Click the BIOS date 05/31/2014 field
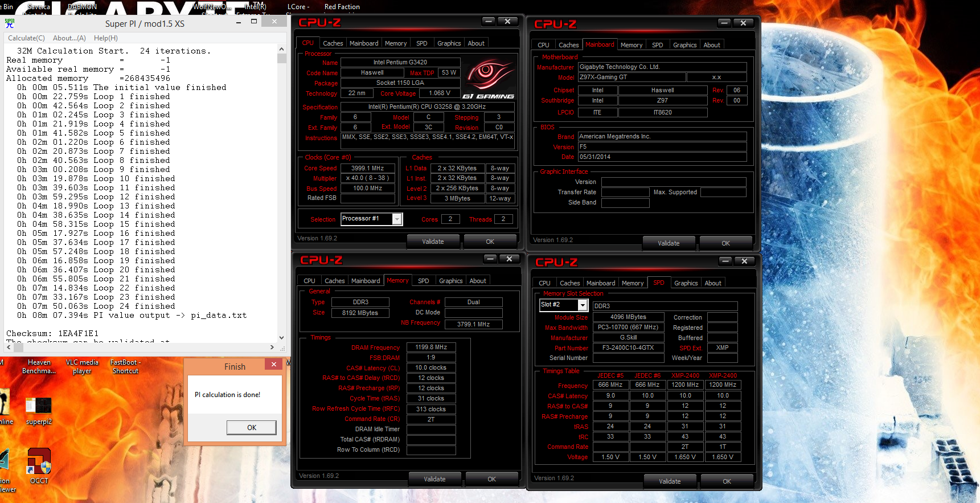The image size is (980, 503). (662, 157)
